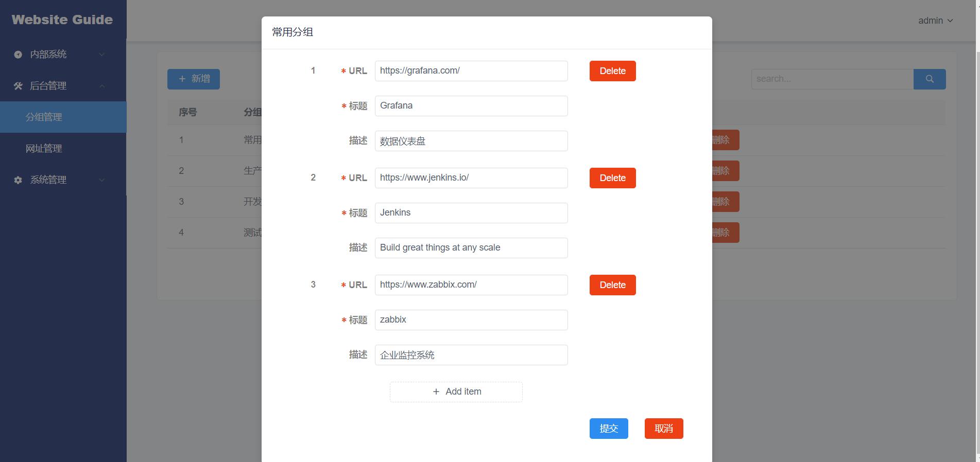The width and height of the screenshot is (980, 462).
Task: Click the magnifier search button
Action: coord(930,79)
